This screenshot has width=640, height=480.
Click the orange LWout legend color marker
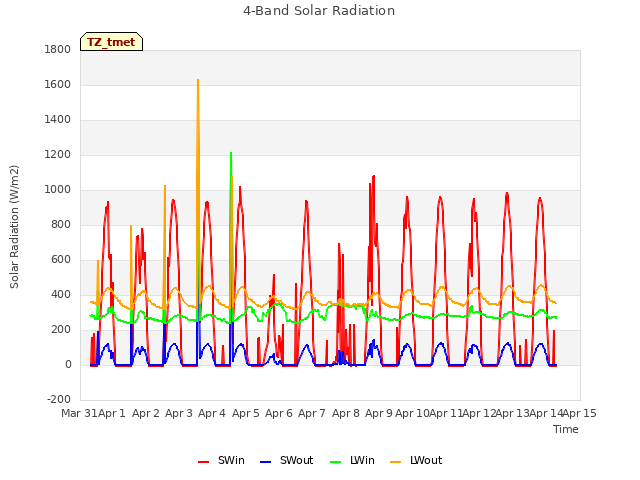(396, 462)
